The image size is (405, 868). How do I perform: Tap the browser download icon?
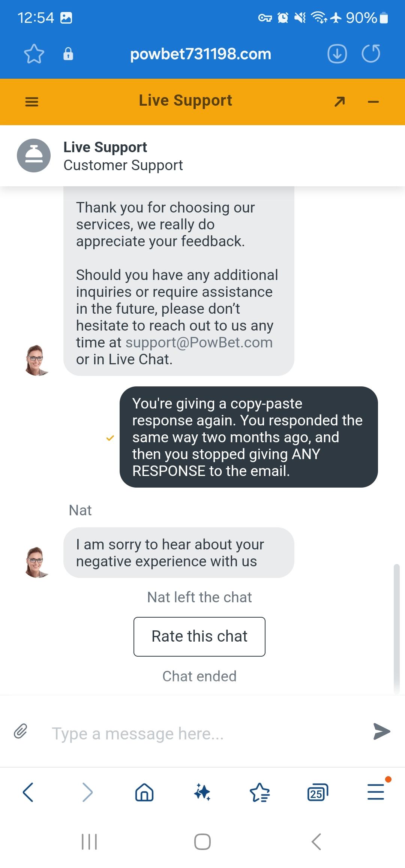pos(337,54)
